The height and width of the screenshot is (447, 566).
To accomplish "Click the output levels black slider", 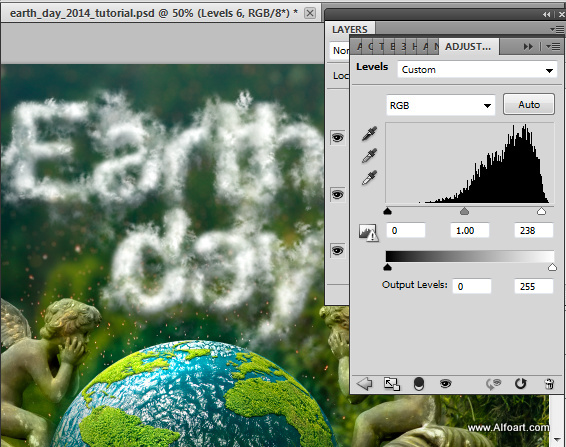I will click(388, 267).
